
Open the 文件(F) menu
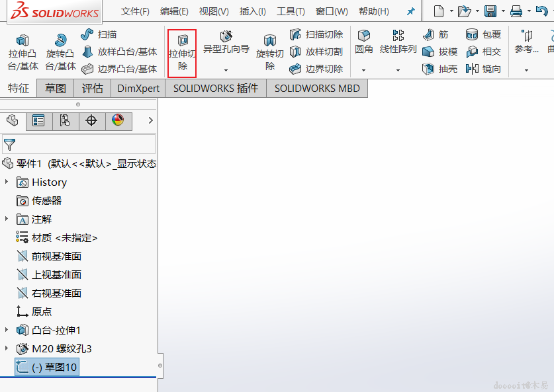(x=135, y=12)
